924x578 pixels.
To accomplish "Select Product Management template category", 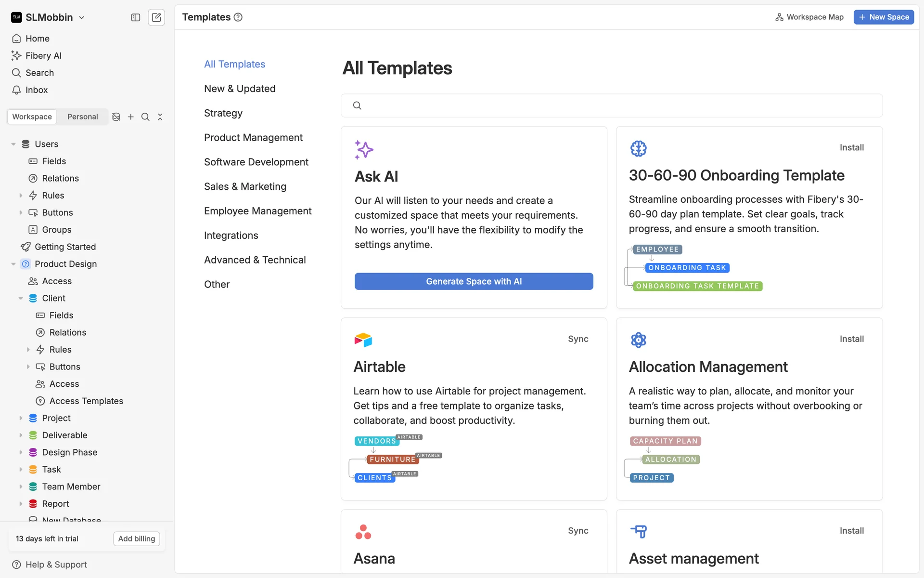I will pos(253,138).
